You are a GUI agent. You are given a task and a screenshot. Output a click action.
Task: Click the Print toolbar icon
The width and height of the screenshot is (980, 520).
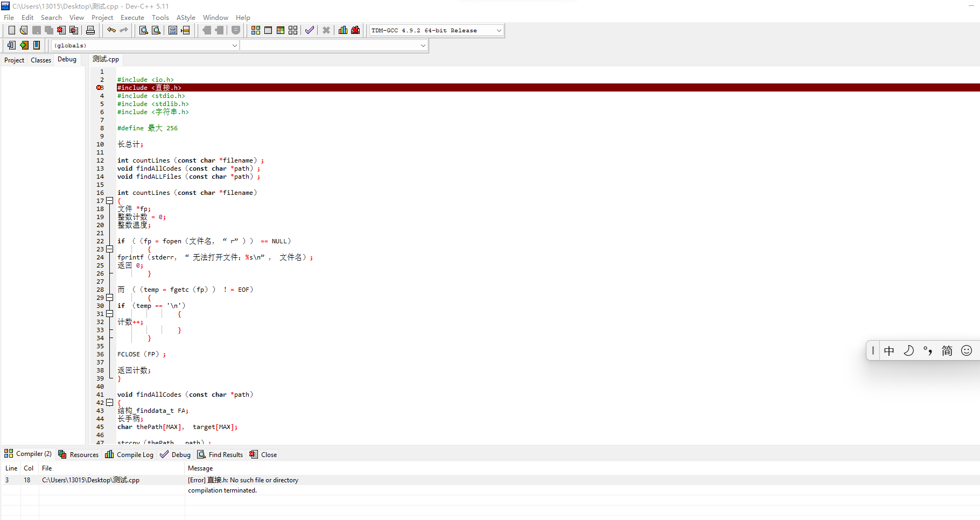tap(90, 30)
